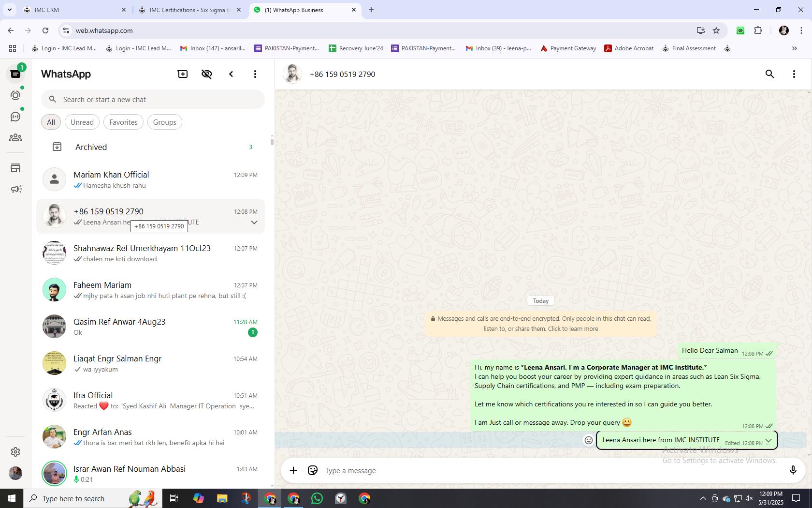The height and width of the screenshot is (508, 812).
Task: Open the Windows notifications center
Action: point(796,498)
